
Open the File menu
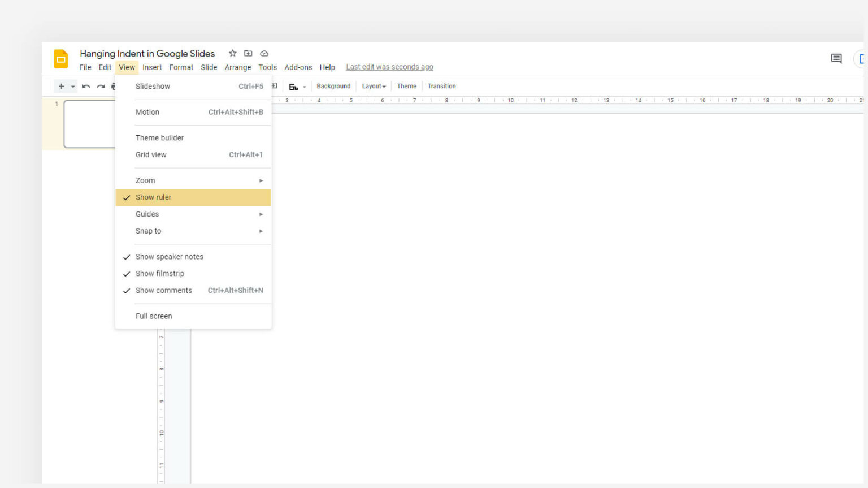[85, 67]
